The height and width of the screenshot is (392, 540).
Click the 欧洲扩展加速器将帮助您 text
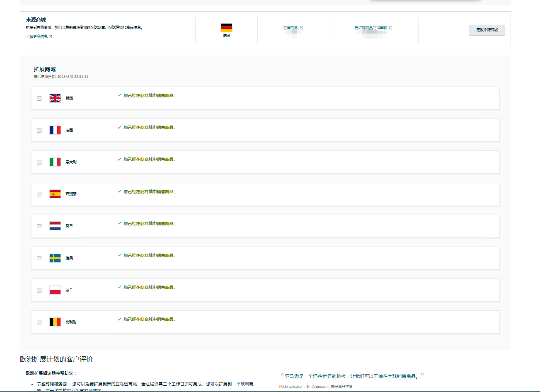tap(51, 373)
